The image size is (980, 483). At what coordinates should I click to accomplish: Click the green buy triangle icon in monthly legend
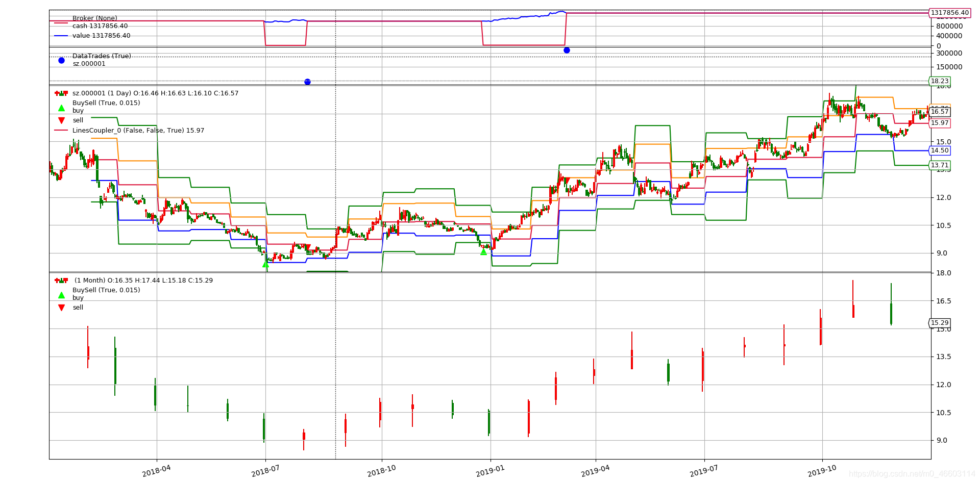coord(62,295)
